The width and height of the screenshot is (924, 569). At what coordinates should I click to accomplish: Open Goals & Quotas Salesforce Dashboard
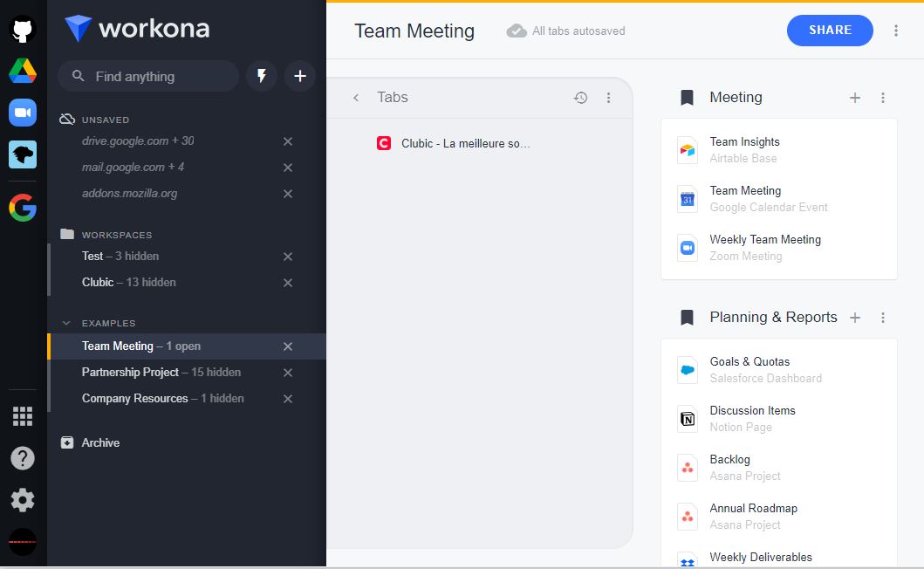[779, 370]
